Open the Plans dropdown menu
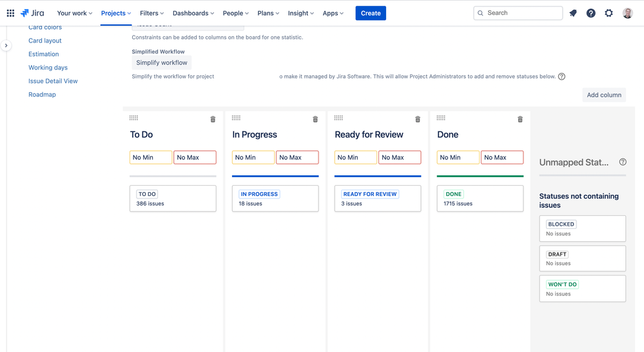 click(x=268, y=13)
